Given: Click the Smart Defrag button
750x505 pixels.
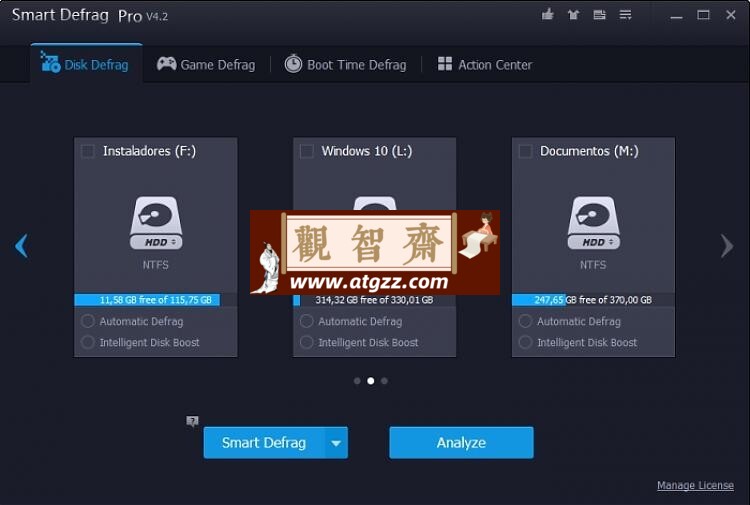Looking at the screenshot, I should point(264,443).
